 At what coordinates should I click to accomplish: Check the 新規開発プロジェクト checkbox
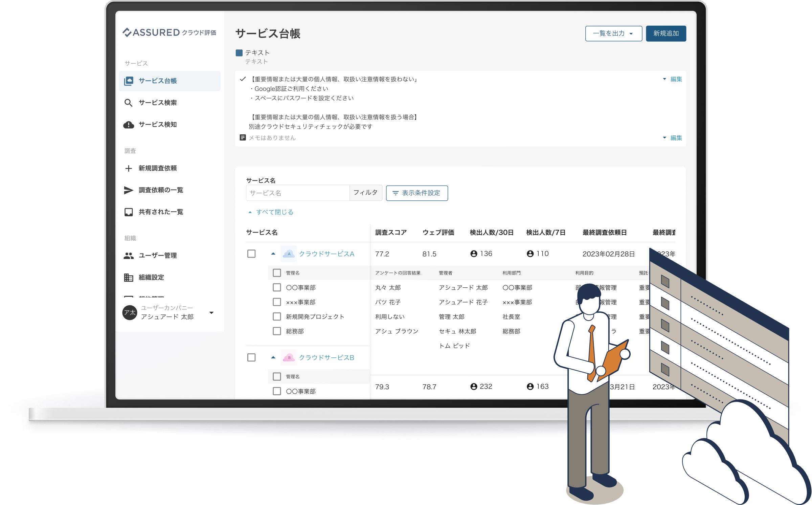pos(277,316)
